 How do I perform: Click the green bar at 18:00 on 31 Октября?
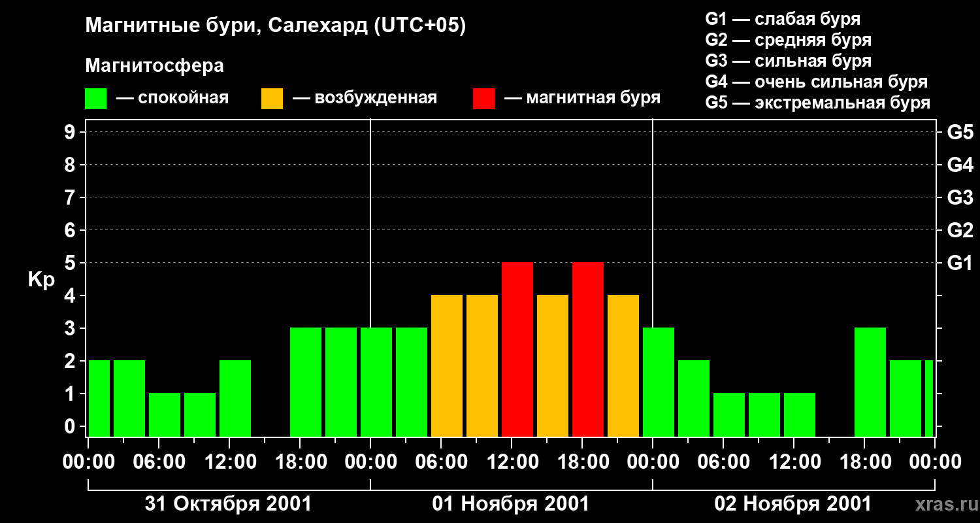pos(306,382)
